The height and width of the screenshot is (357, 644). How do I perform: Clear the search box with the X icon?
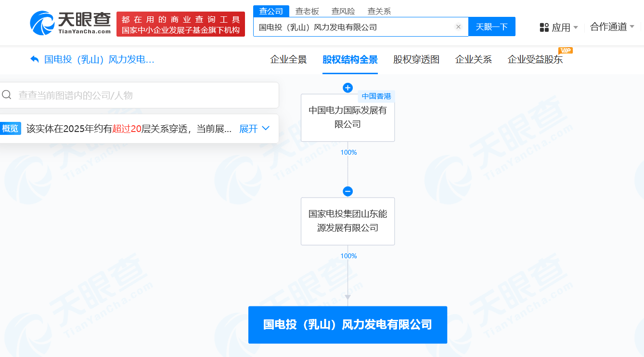pos(458,27)
